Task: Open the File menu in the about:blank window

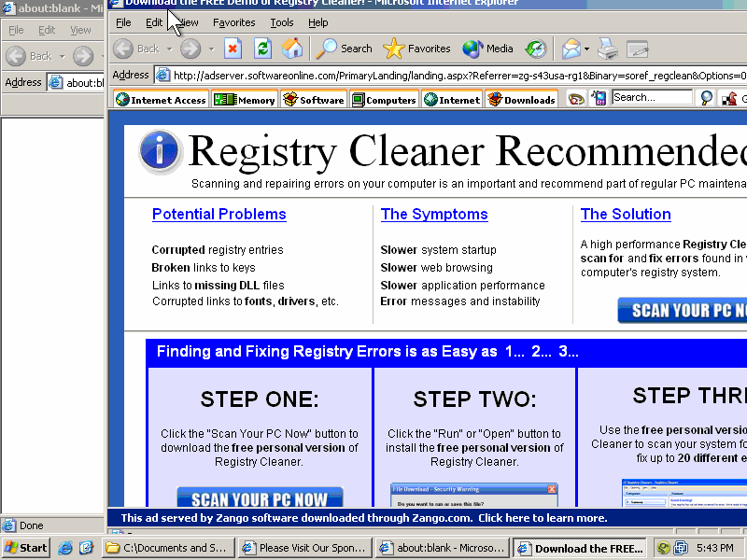Action: point(16,30)
